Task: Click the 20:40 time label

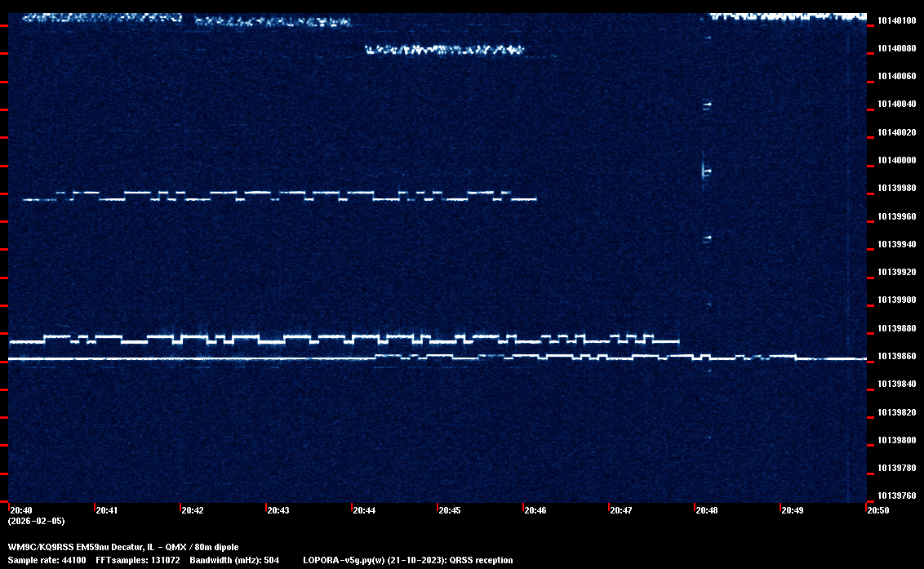Action: pyautogui.click(x=21, y=510)
